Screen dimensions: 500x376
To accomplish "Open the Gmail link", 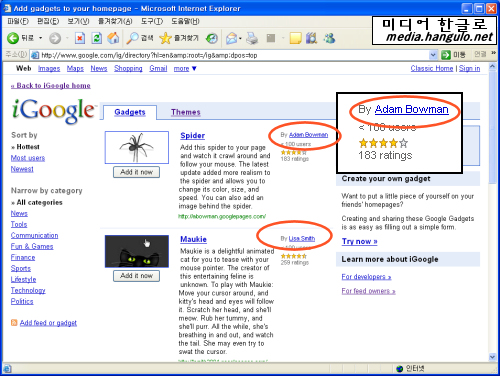I will [x=158, y=68].
